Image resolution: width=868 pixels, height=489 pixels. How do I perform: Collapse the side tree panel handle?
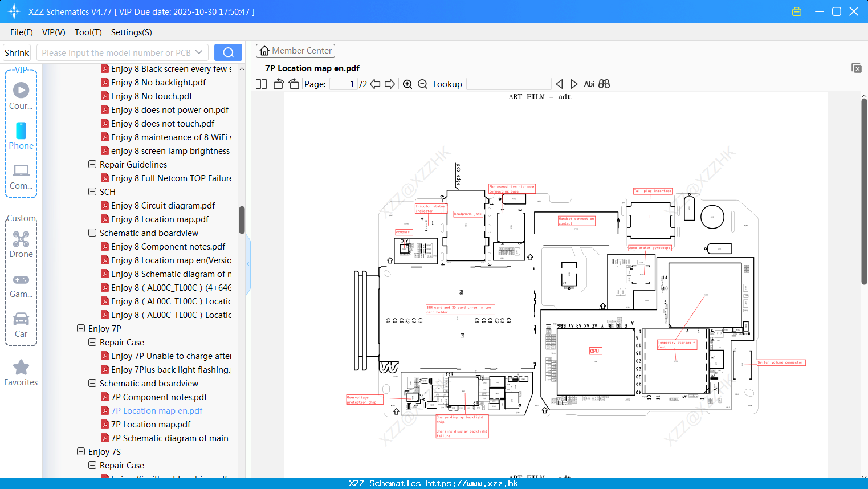tap(248, 264)
